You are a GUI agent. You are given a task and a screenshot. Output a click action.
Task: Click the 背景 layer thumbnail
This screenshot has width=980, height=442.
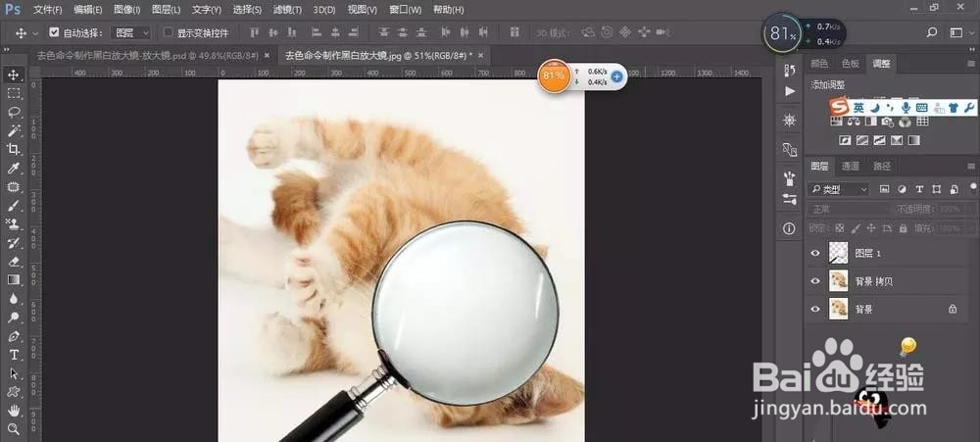pyautogui.click(x=838, y=308)
